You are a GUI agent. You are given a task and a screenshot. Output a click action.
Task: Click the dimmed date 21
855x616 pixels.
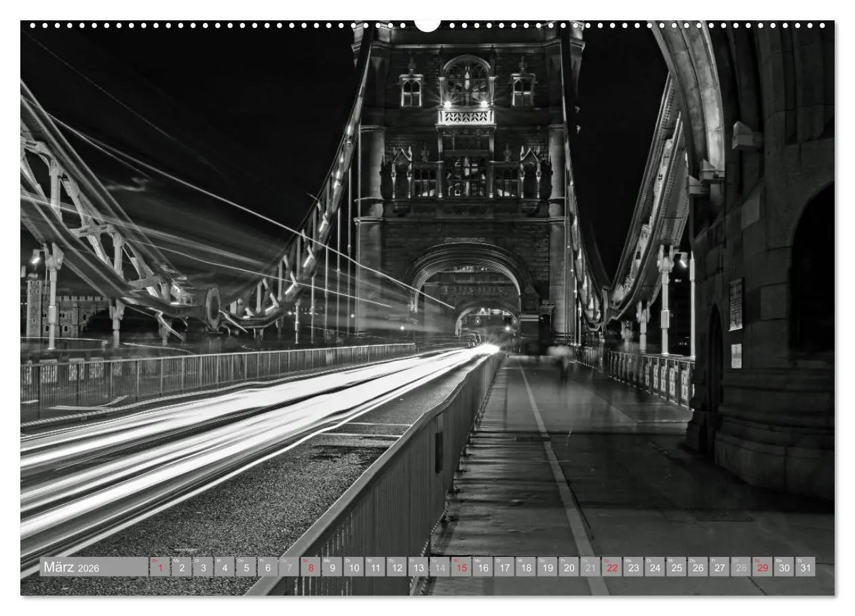coord(589,568)
